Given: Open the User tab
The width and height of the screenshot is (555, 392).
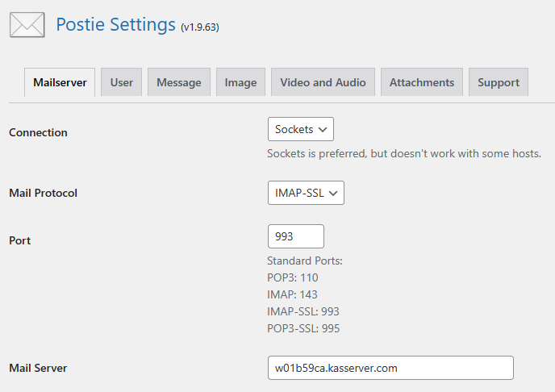Looking at the screenshot, I should (122, 82).
